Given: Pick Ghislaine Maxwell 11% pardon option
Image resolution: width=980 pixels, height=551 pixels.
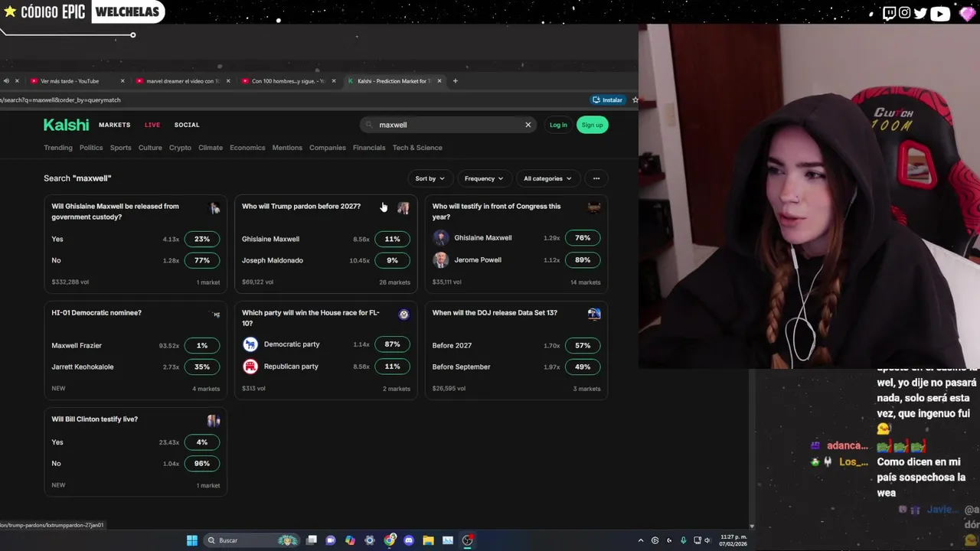Looking at the screenshot, I should pos(392,239).
